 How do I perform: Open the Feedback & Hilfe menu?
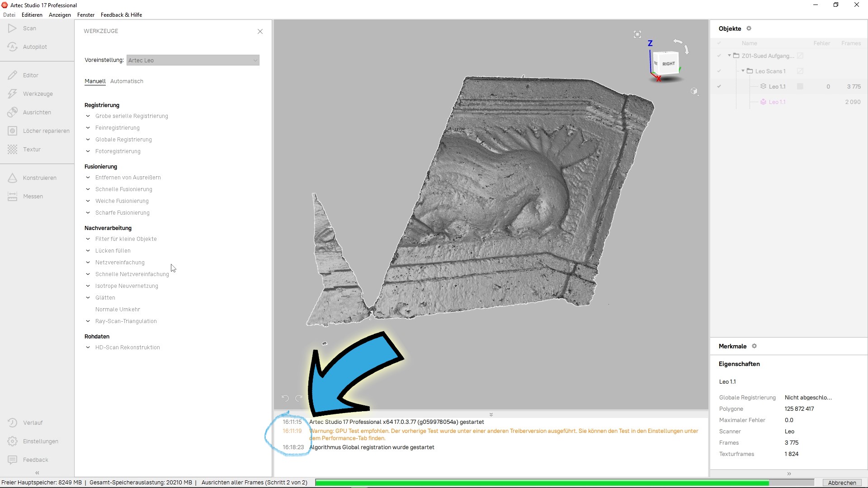coord(121,15)
